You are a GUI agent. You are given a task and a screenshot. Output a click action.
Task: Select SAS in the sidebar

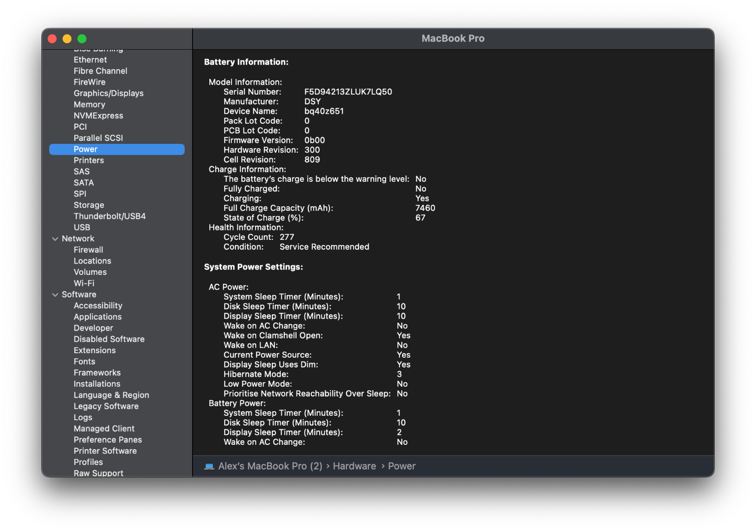click(82, 171)
